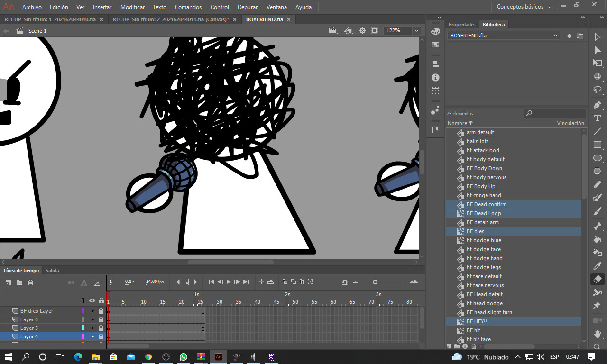Click the delete layer trash icon

pyautogui.click(x=30, y=282)
